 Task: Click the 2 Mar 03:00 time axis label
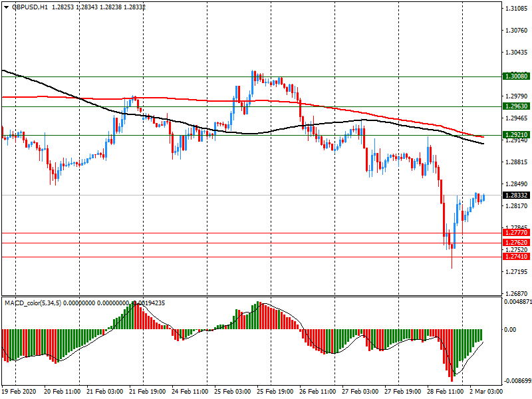point(485,393)
